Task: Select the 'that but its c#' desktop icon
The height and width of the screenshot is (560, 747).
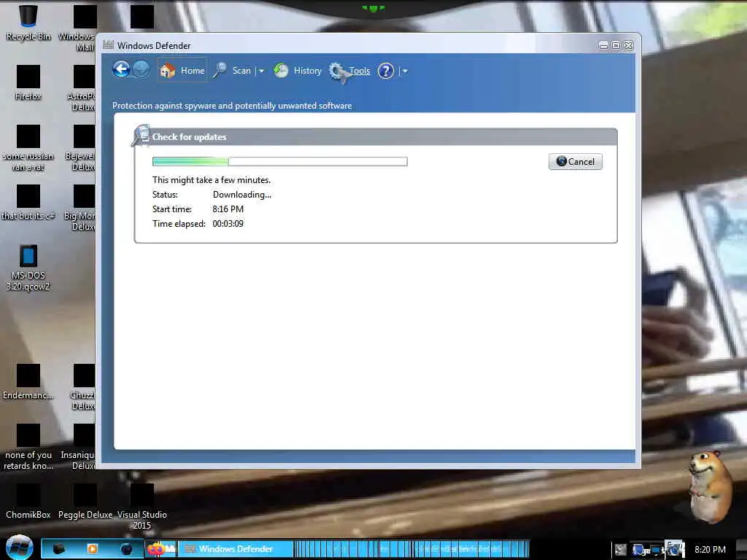Action: point(28,203)
